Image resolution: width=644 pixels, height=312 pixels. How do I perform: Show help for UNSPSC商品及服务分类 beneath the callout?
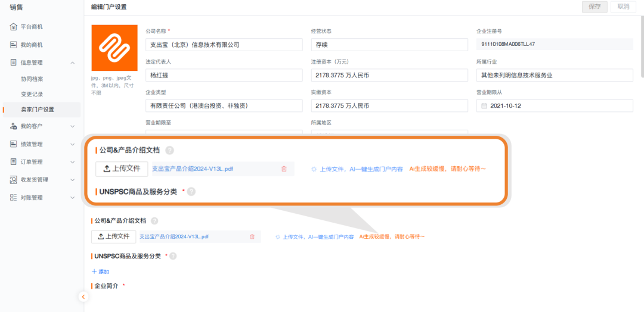click(173, 256)
